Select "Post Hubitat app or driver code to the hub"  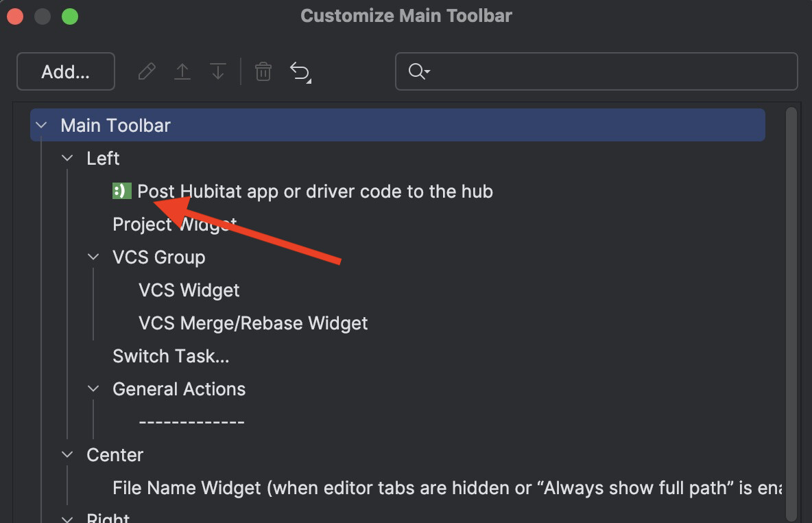click(315, 191)
